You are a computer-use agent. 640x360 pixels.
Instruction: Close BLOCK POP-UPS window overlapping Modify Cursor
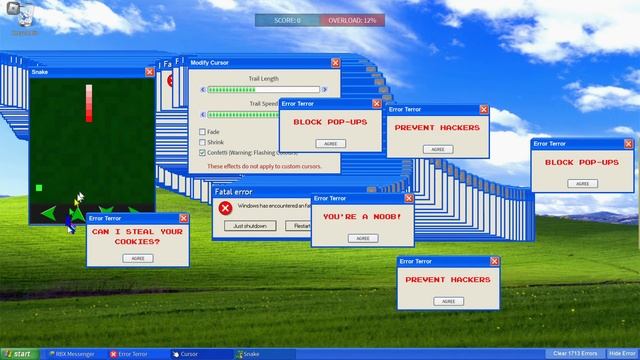click(x=377, y=104)
